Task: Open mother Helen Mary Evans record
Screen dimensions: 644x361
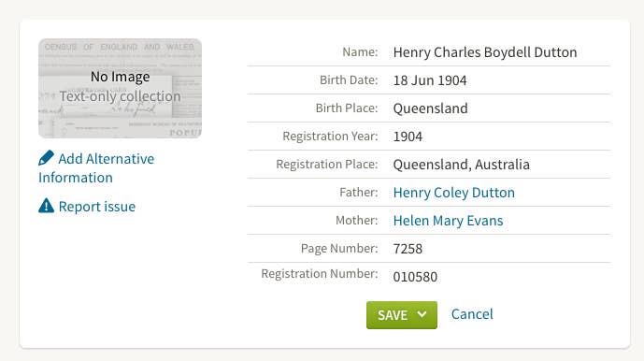Action: 448,221
